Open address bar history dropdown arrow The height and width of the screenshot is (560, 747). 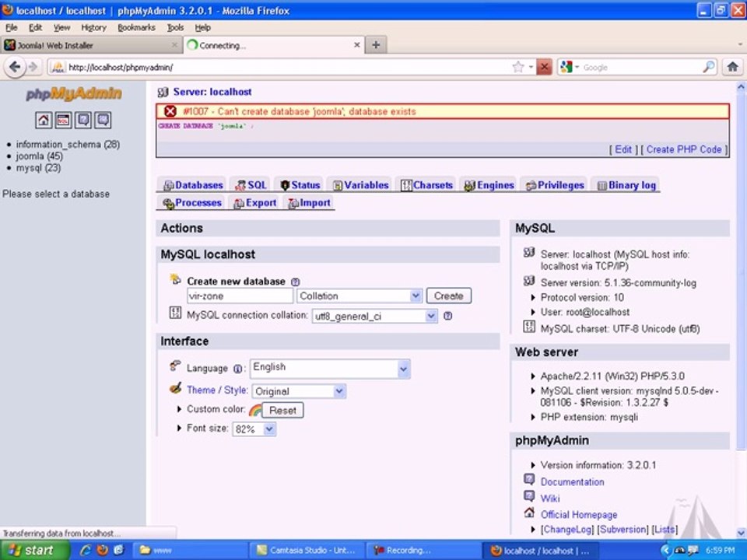[531, 67]
